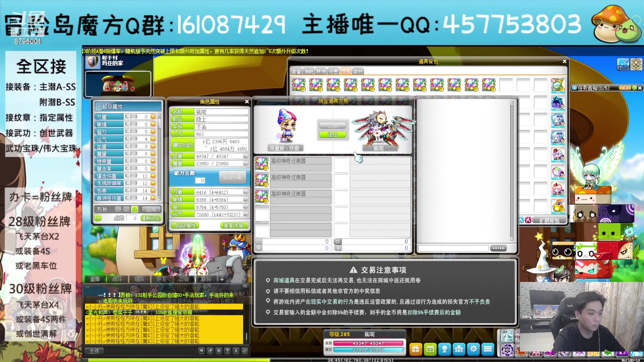The height and width of the screenshot is (362, 644).
Task: Click the green 退出 button in trade window
Action: pos(332,135)
